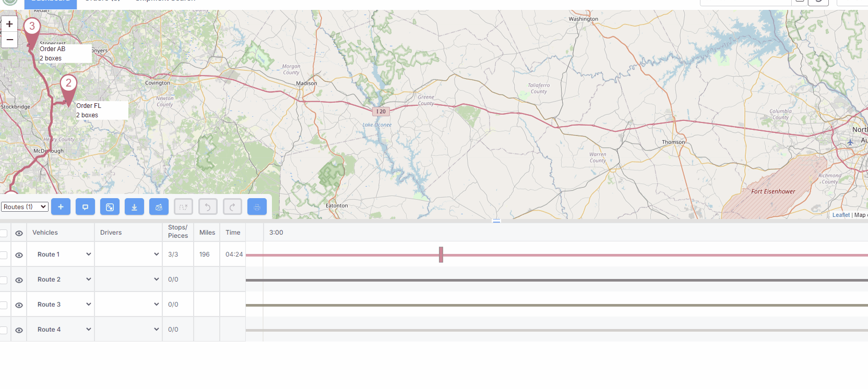The image size is (868, 389).
Task: Open the Route 3 vehicle dropdown
Action: click(63, 305)
